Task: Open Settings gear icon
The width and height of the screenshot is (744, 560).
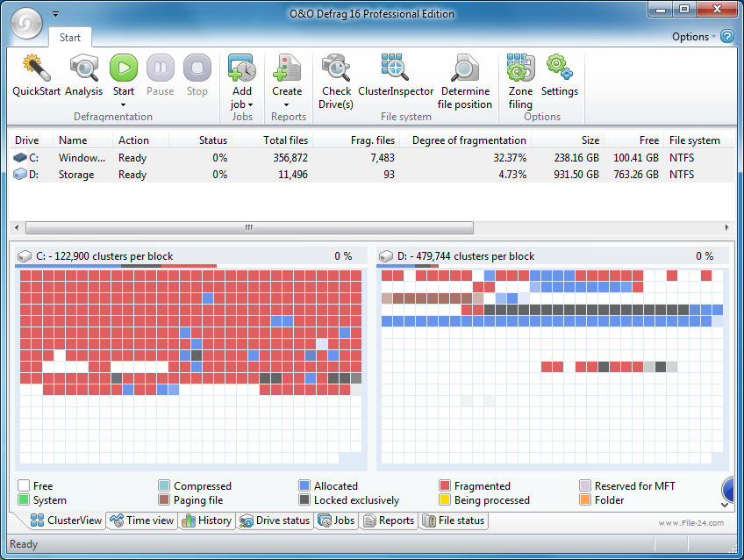Action: (x=560, y=68)
